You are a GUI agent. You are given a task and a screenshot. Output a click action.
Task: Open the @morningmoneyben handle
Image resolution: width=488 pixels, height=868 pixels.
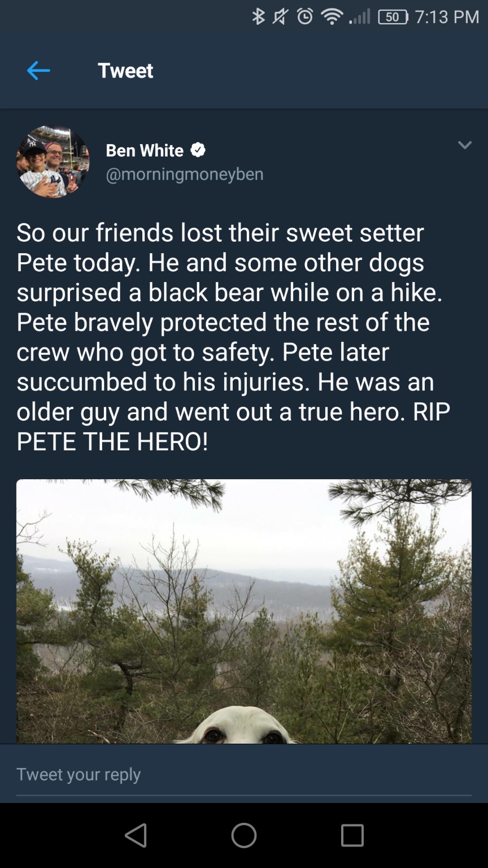pyautogui.click(x=185, y=174)
